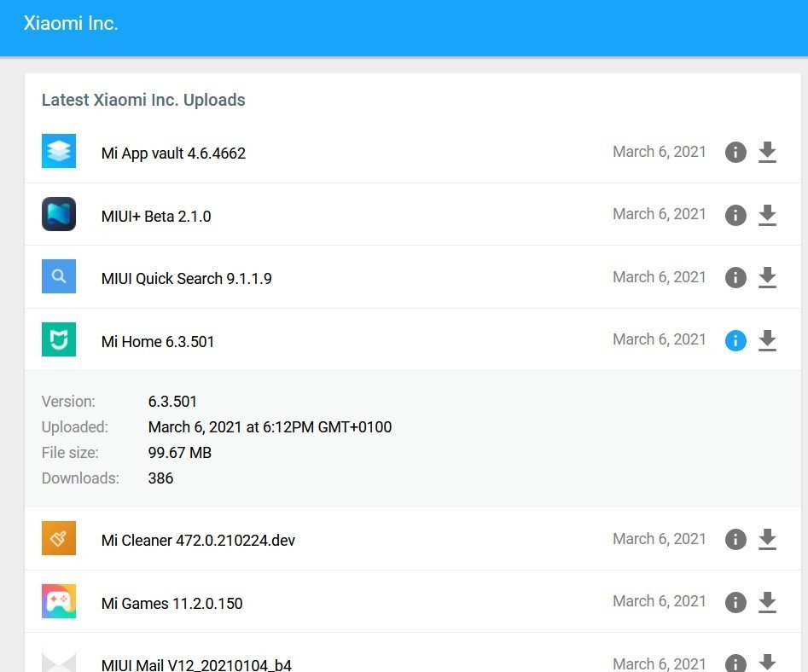Open the Mi App vault 4.6.4662 title
The height and width of the screenshot is (672, 808).
173,153
